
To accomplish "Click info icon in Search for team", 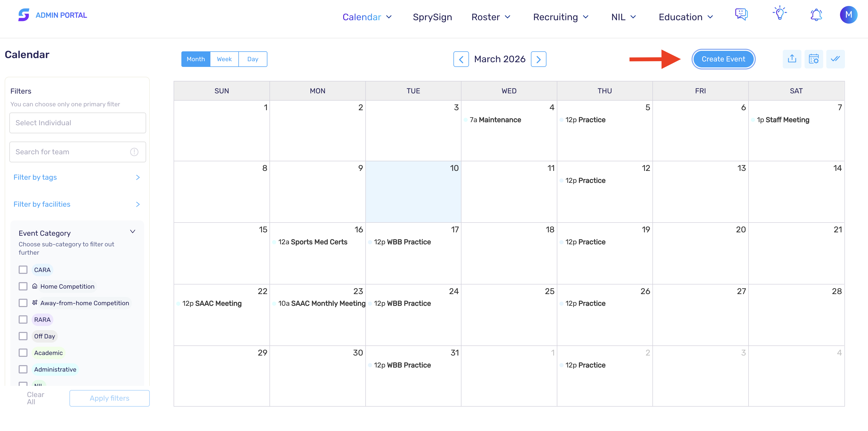I will 134,152.
